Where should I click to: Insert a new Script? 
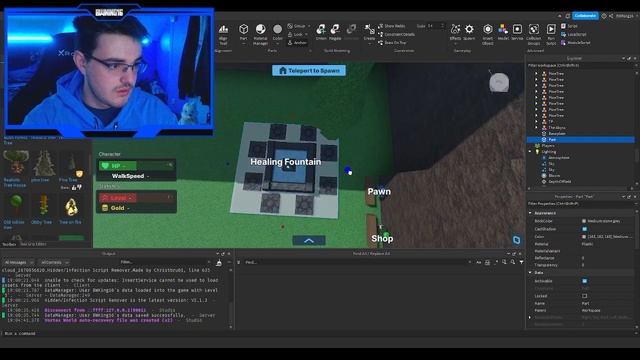(569, 26)
